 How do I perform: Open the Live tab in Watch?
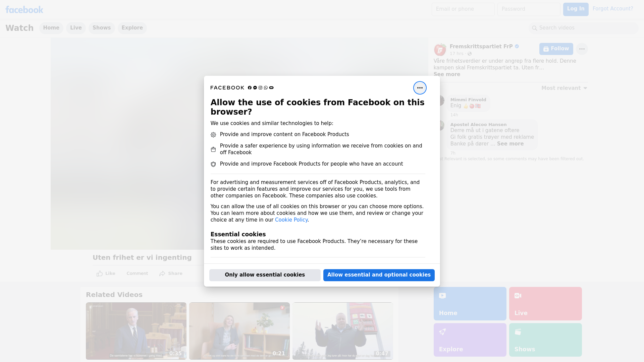pos(76,28)
